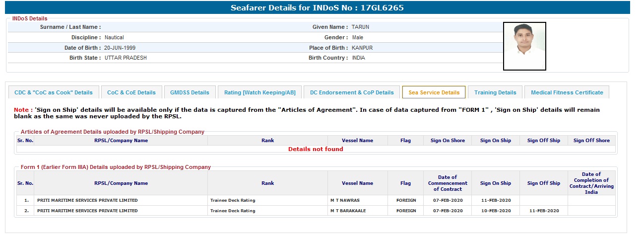Screen dimensions: 644x242
Task: Click the Sign Off Ship date 11-FEB-2020
Action: (x=544, y=211)
